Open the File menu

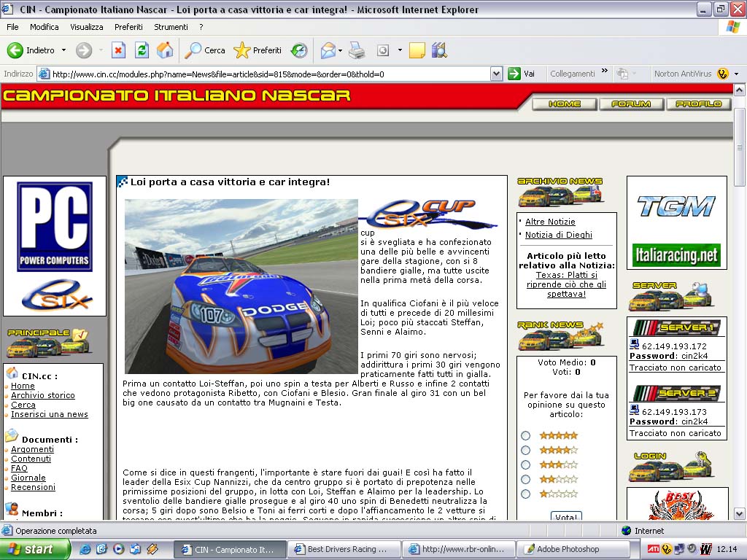(12, 27)
